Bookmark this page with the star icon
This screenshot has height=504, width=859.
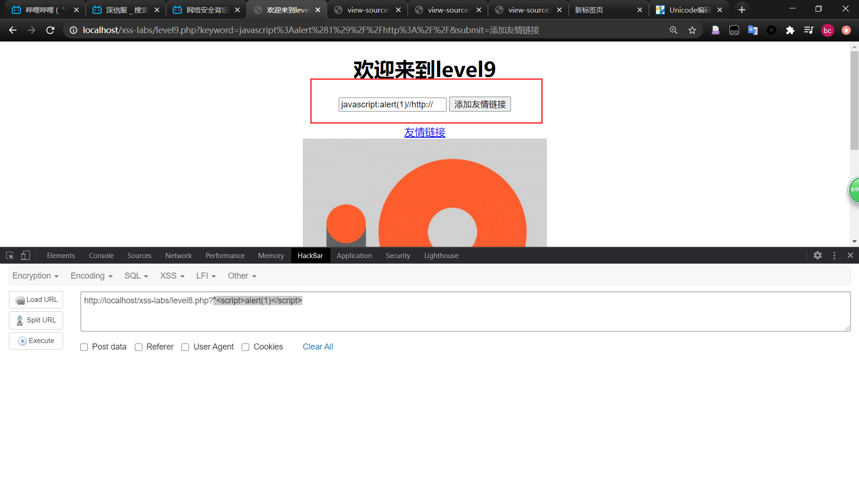pyautogui.click(x=692, y=30)
